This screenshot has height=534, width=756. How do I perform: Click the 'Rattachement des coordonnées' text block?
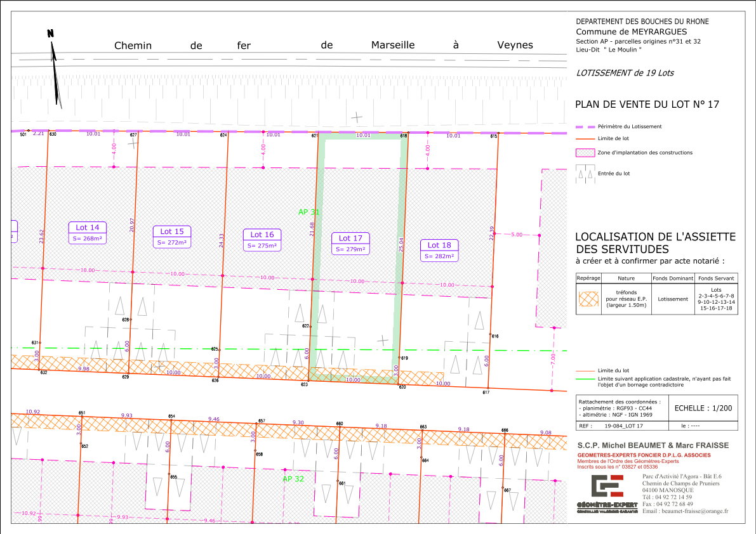click(620, 408)
